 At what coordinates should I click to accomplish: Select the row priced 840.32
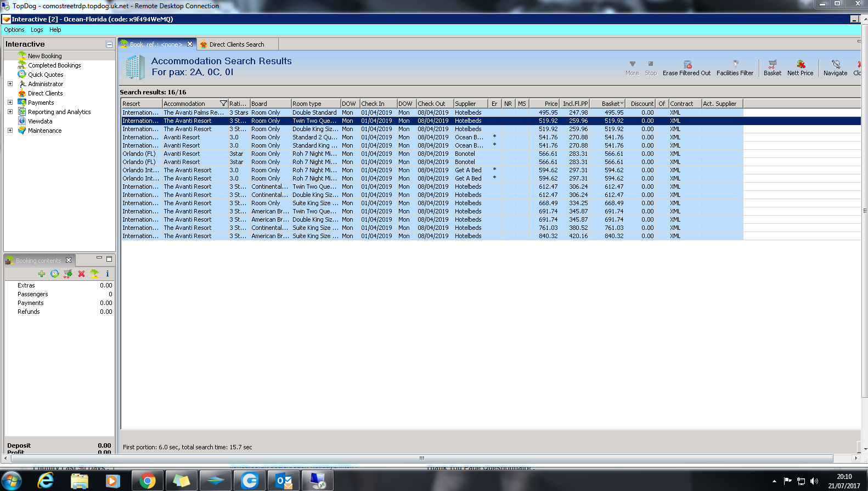(x=432, y=236)
